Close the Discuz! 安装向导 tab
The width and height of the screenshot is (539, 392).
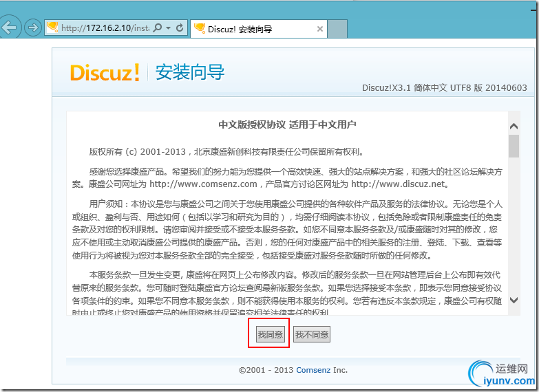tap(319, 29)
